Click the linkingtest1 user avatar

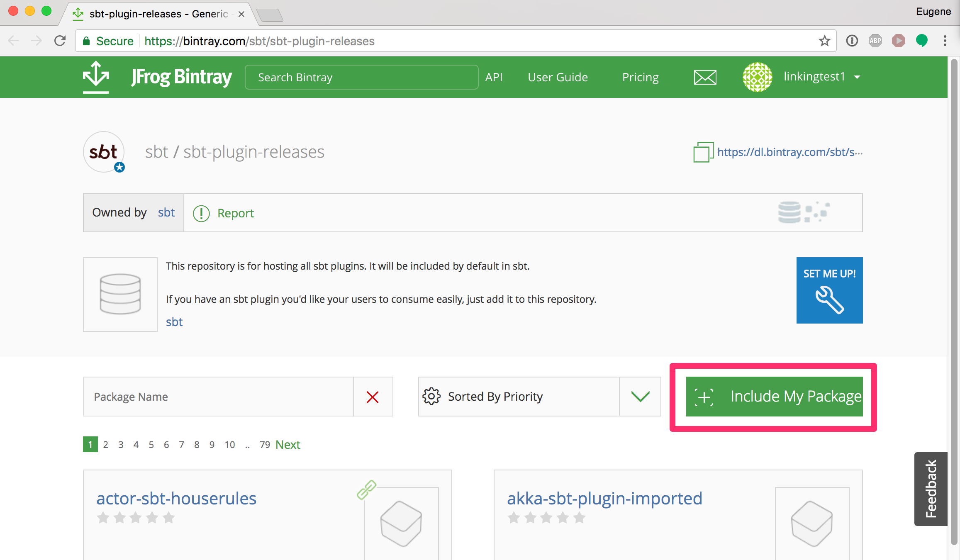[757, 77]
